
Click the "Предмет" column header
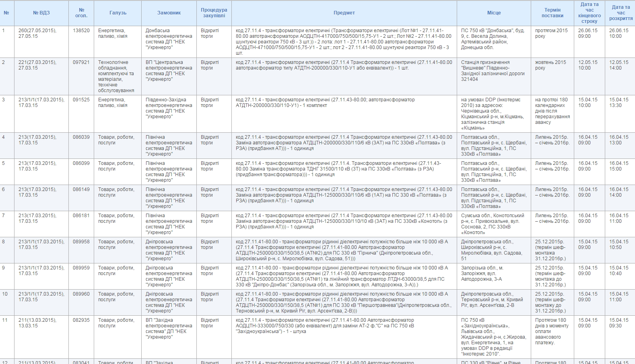point(344,13)
